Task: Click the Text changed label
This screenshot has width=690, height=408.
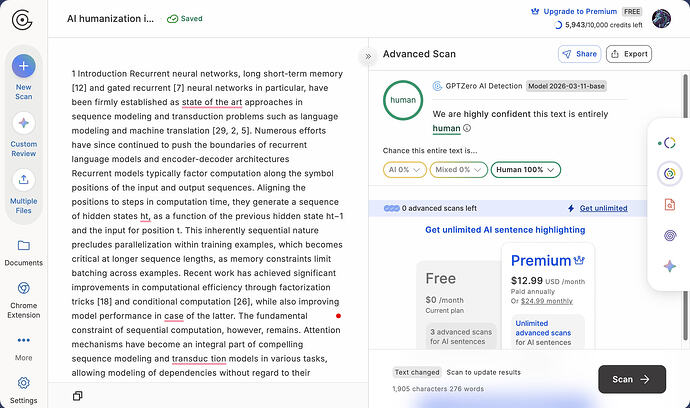Action: pyautogui.click(x=417, y=372)
